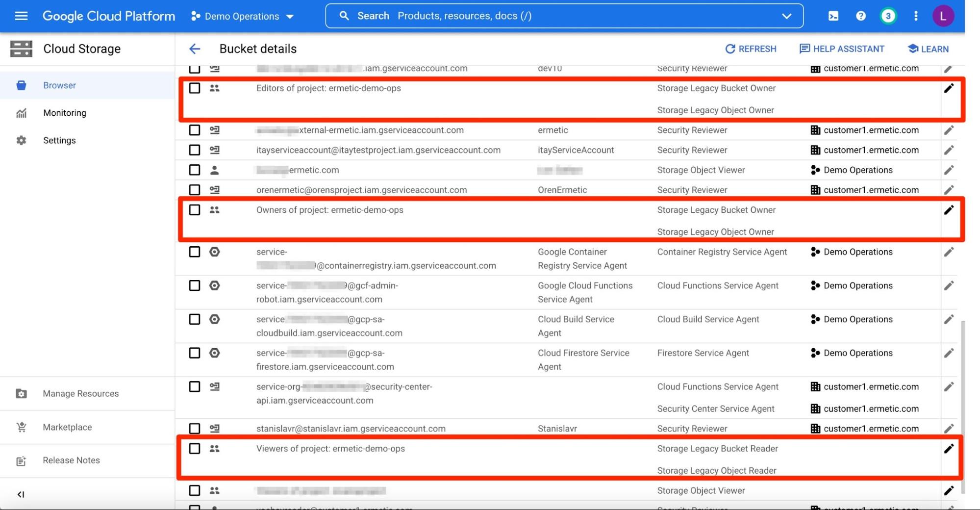Focus the Search products, resources, docs field
980x510 pixels.
[x=564, y=16]
